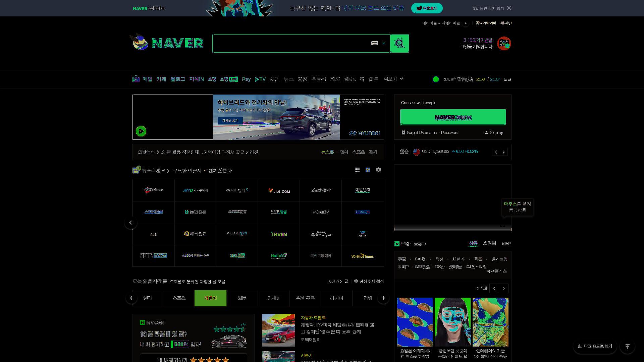
Task: Toggle 다크 모드로 보기 dark mode
Action: click(x=595, y=346)
